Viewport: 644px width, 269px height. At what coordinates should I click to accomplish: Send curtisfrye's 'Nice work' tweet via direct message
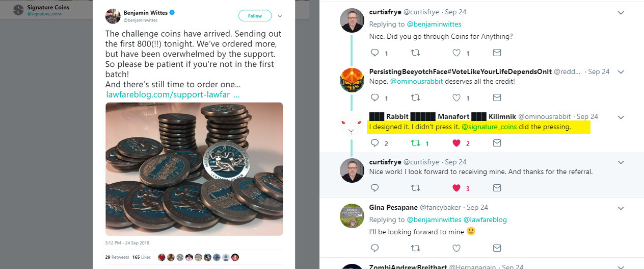click(x=497, y=188)
